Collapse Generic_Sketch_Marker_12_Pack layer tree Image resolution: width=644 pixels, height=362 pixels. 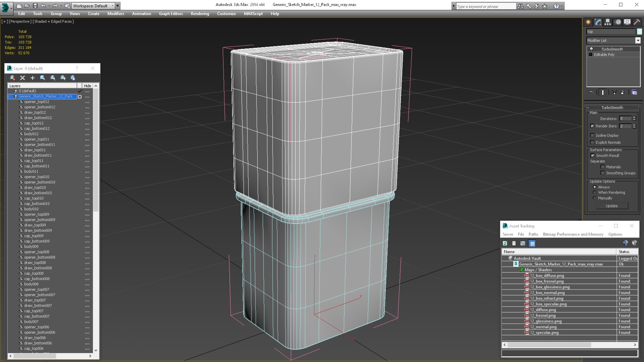10,97
